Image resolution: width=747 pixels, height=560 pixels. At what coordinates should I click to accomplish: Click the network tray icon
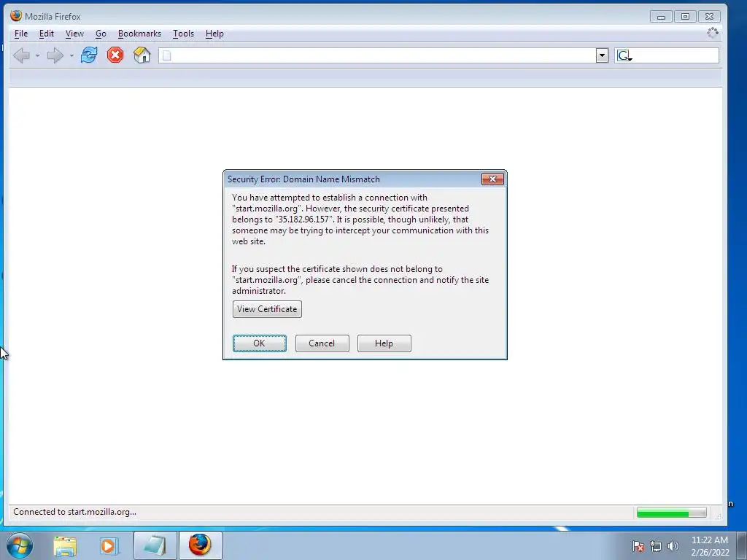click(656, 546)
